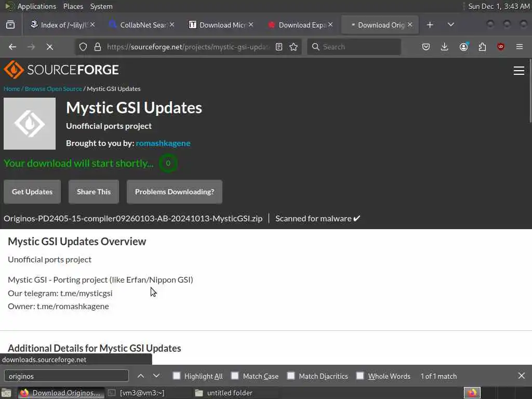Close the CollabNet Search tab
This screenshot has width=532, height=399.
click(172, 25)
